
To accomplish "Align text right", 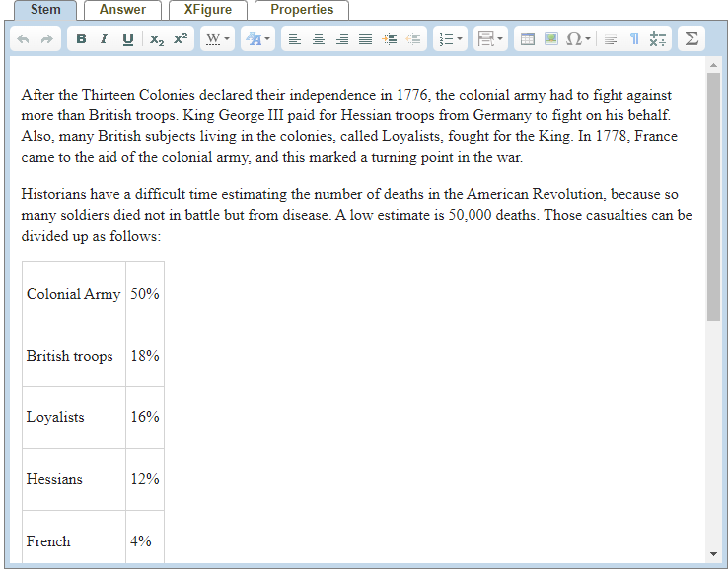I will tap(342, 39).
